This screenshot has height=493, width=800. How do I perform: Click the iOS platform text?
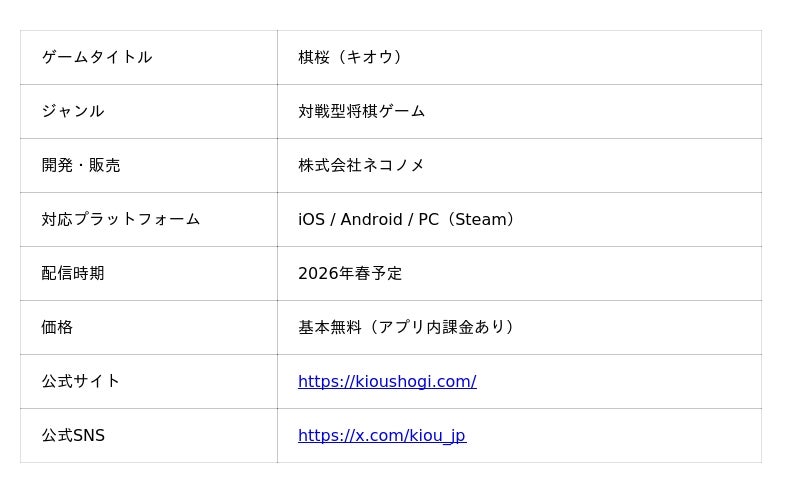(x=311, y=219)
